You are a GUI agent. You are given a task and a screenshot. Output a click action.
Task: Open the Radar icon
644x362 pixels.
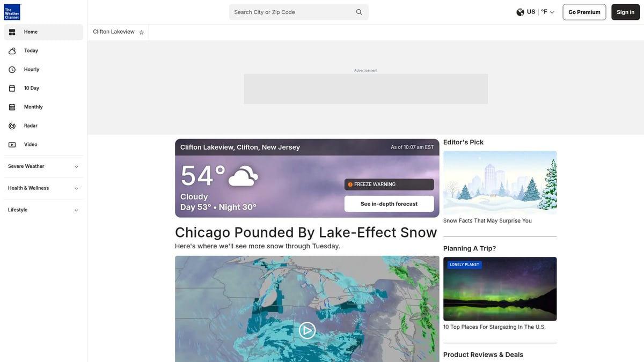12,125
